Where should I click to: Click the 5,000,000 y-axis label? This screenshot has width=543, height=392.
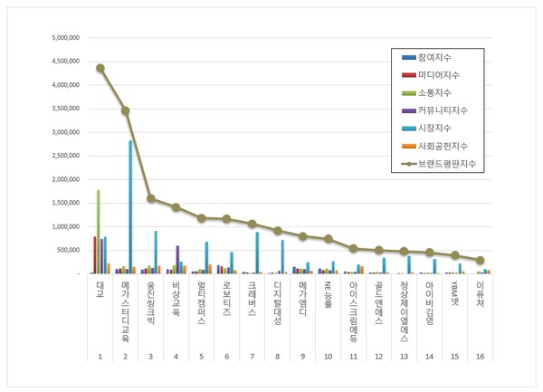(x=67, y=39)
